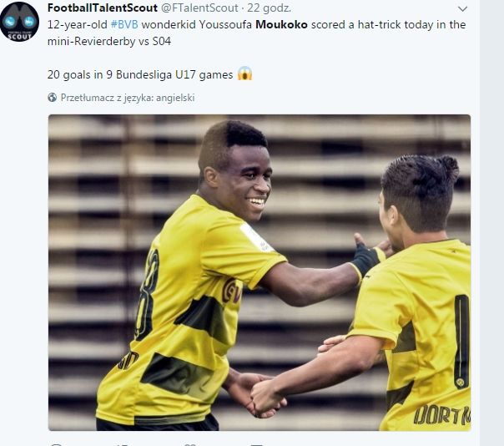The width and height of the screenshot is (504, 446).
Task: Click the globe icon beside Przetłumacz
Action: click(x=52, y=97)
